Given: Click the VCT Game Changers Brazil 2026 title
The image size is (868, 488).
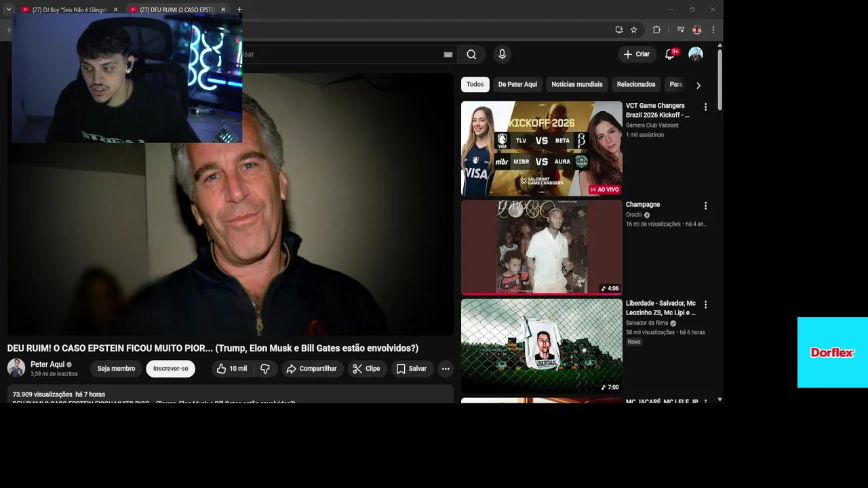Looking at the screenshot, I should pos(658,110).
